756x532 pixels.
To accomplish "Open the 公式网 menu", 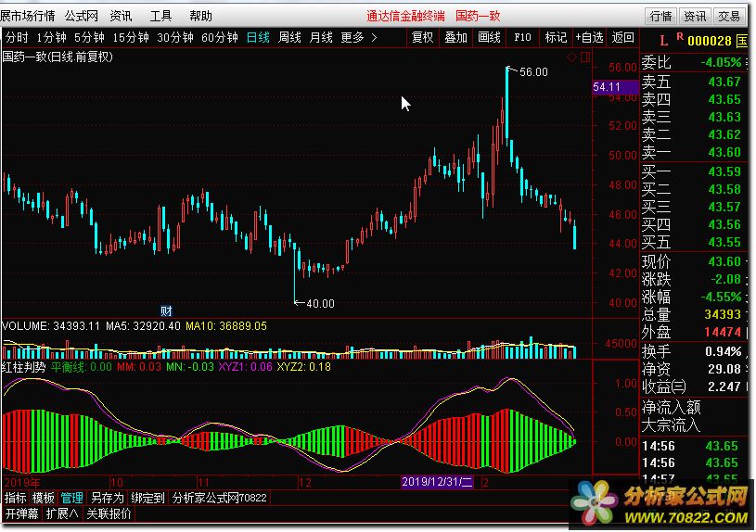I will (82, 16).
